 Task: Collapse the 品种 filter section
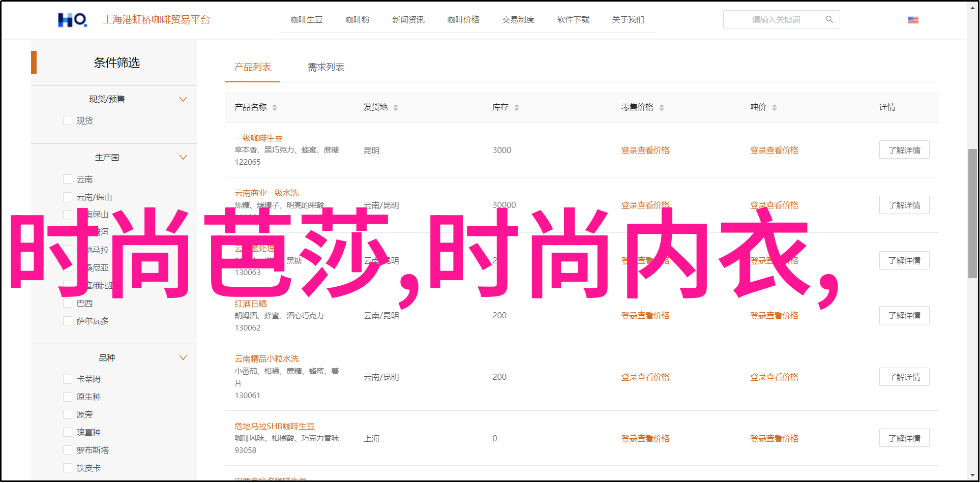(183, 357)
